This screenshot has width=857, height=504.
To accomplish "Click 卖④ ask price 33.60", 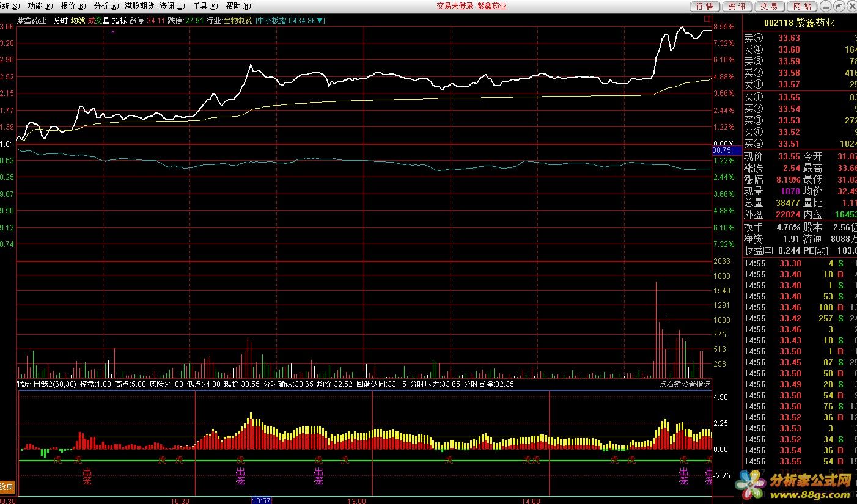I will pos(789,49).
